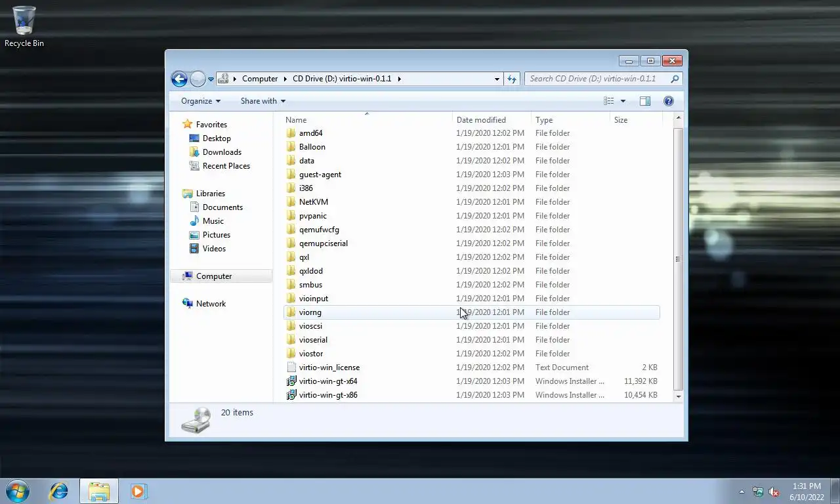This screenshot has width=840, height=504.
Task: Click the search magnifier icon
Action: (x=675, y=79)
